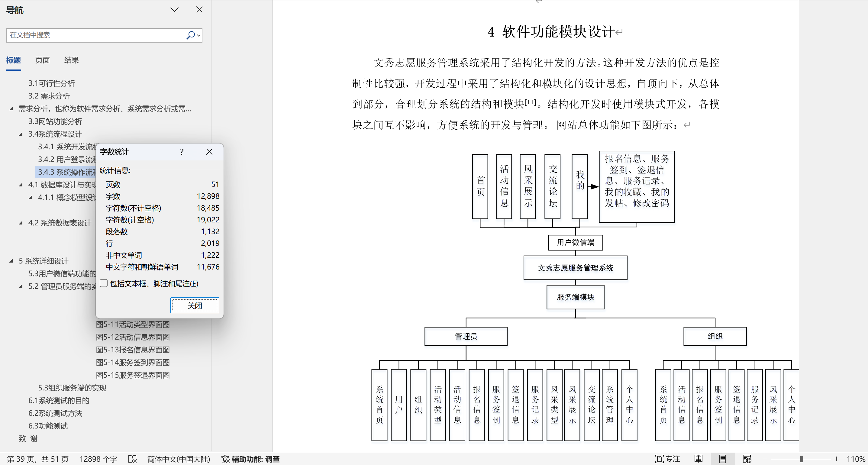The width and height of the screenshot is (868, 465).
Task: Select heading 5.3用户微信端功能的实现
Action: [x=62, y=274]
